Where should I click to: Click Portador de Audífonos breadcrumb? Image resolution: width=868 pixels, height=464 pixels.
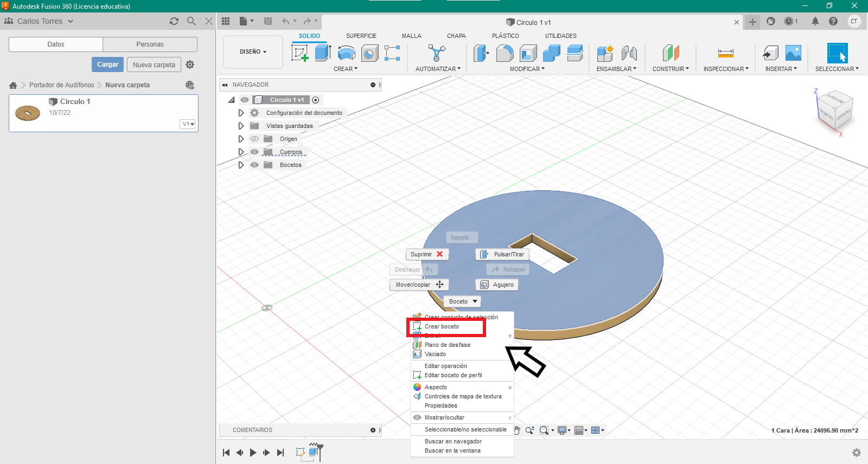62,85
